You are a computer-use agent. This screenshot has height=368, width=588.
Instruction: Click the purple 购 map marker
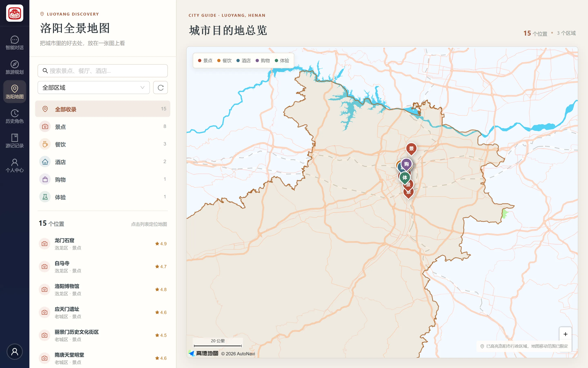coord(406,165)
